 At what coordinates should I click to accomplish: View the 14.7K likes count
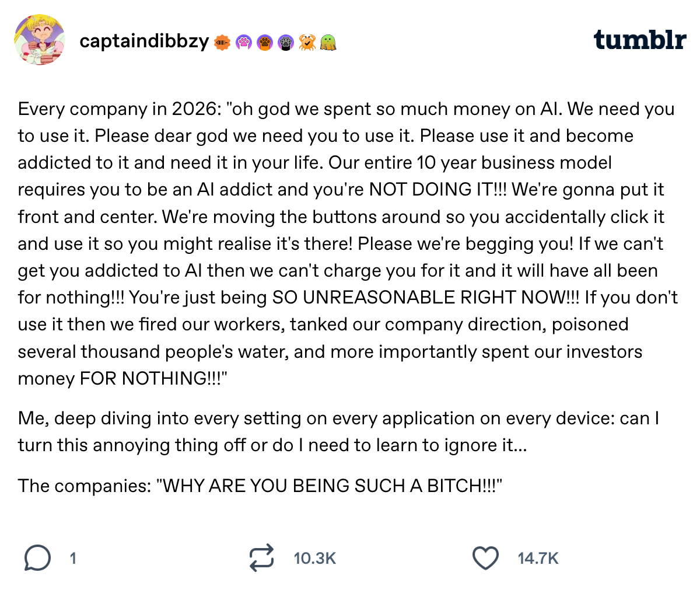[x=538, y=559]
